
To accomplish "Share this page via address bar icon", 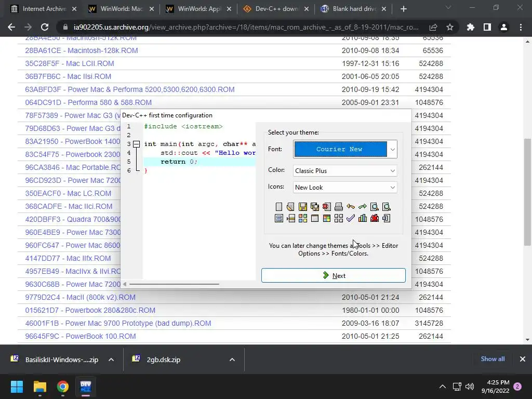I will click(433, 27).
